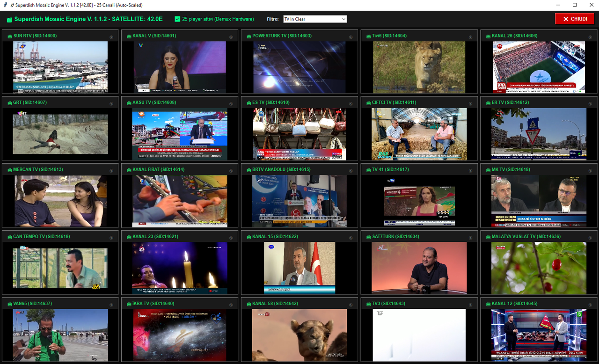The width and height of the screenshot is (599, 364).
Task: Click the clapperboard icon beside Superdish Mosaic Engine
Action: (x=9, y=20)
